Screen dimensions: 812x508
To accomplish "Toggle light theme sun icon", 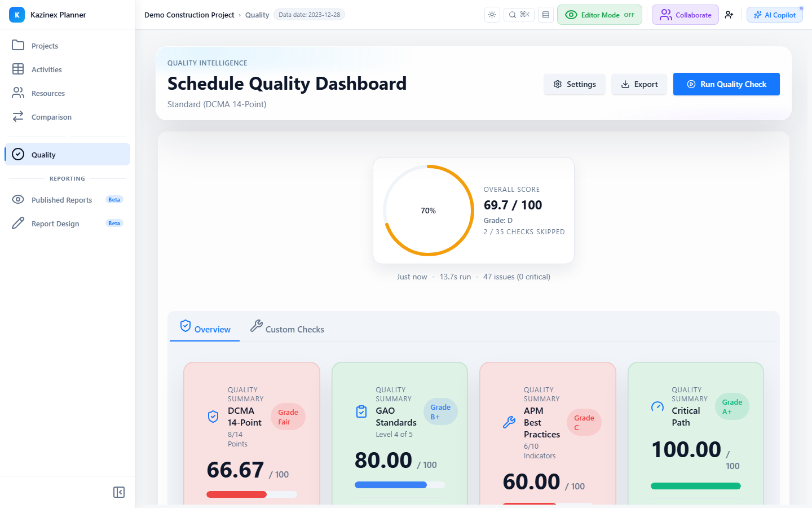I will pyautogui.click(x=492, y=15).
